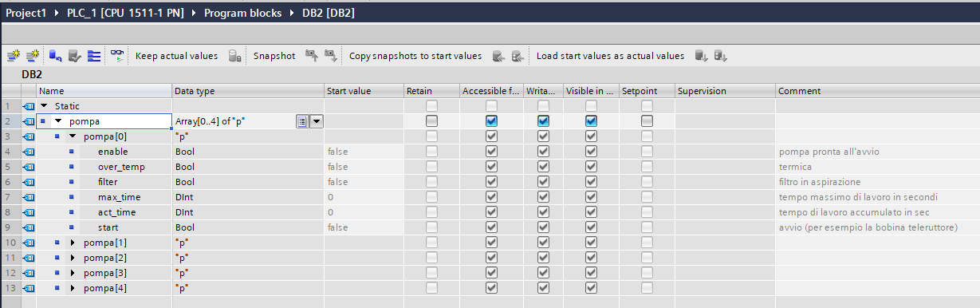Image resolution: width=980 pixels, height=308 pixels.
Task: Toggle Setpoint checkbox for pompa row
Action: [x=647, y=121]
